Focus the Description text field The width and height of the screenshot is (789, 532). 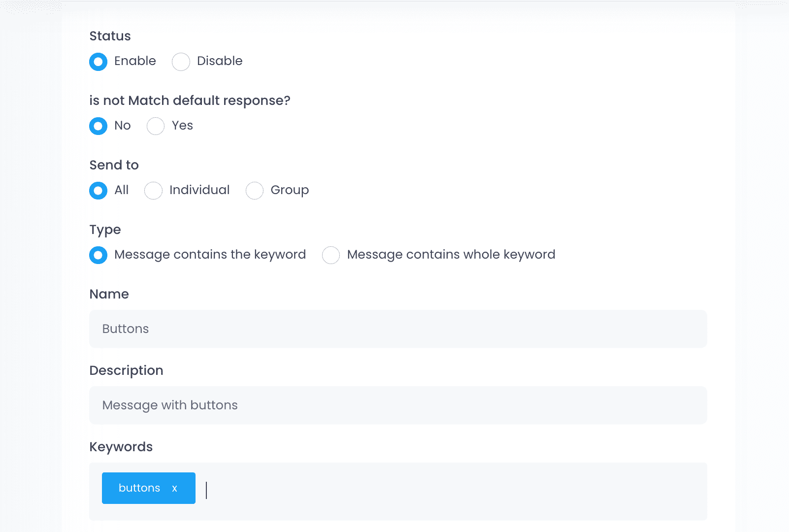pos(398,405)
